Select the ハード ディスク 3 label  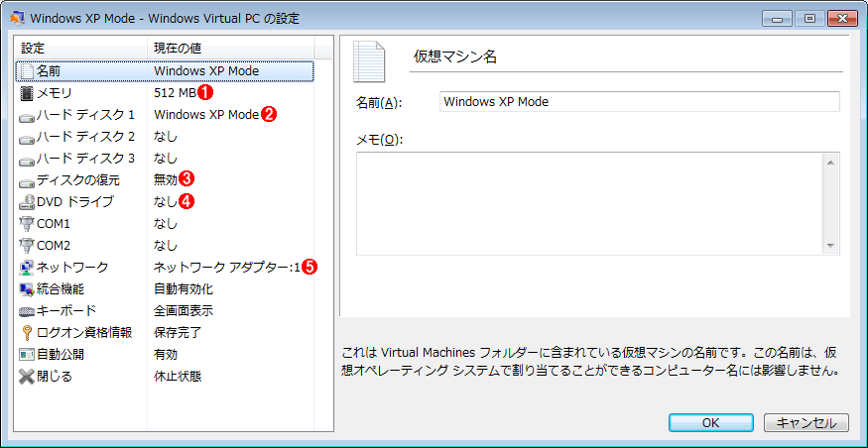(x=85, y=159)
